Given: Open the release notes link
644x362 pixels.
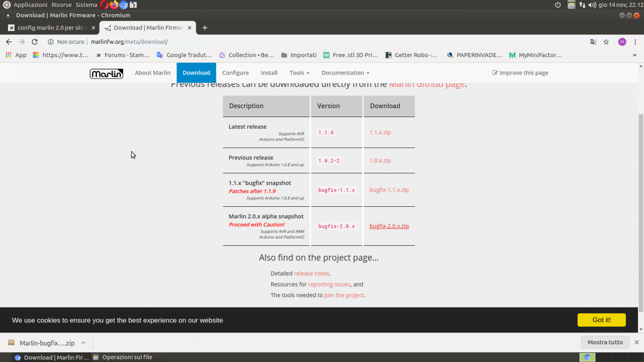Looking at the screenshot, I should pyautogui.click(x=312, y=274).
